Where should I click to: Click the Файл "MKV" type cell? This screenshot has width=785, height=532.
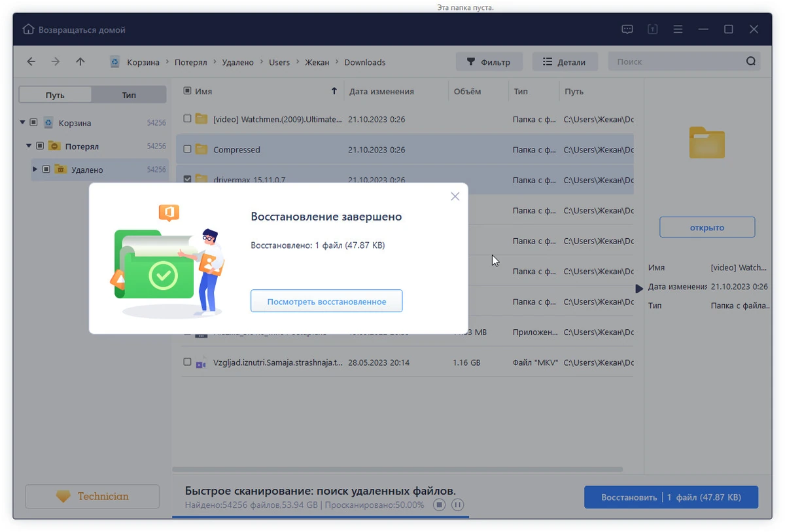pos(535,362)
